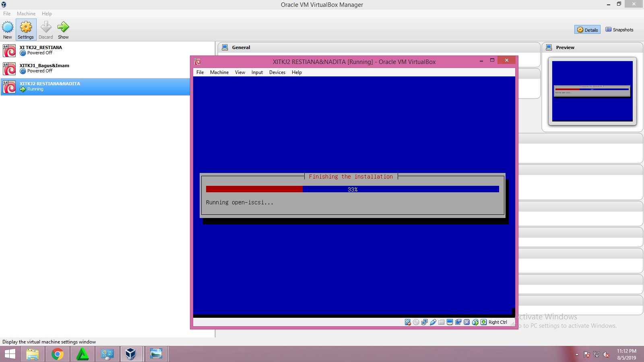This screenshot has width=644, height=362.
Task: Click the New virtual machine toolbar icon
Action: (x=8, y=30)
